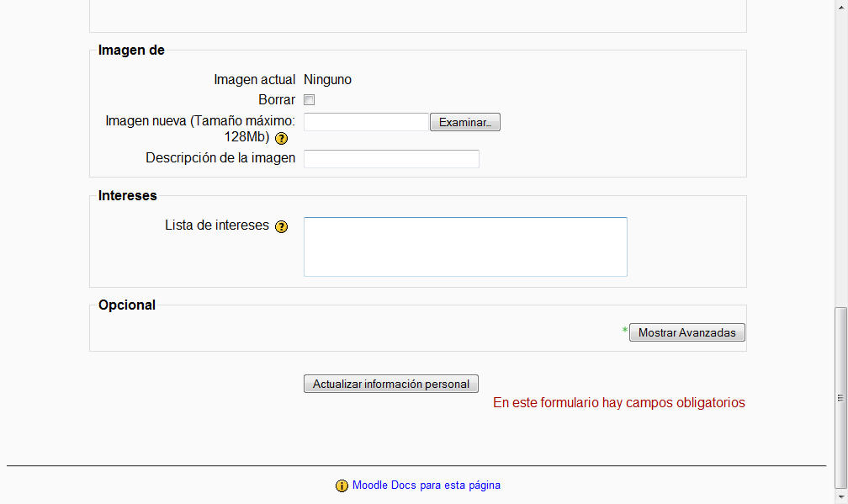
Task: Open help icon next to Lista de intereses
Action: (x=282, y=226)
